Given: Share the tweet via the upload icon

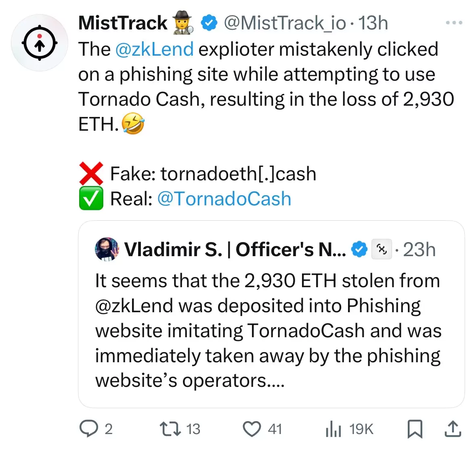Looking at the screenshot, I should click(x=453, y=428).
